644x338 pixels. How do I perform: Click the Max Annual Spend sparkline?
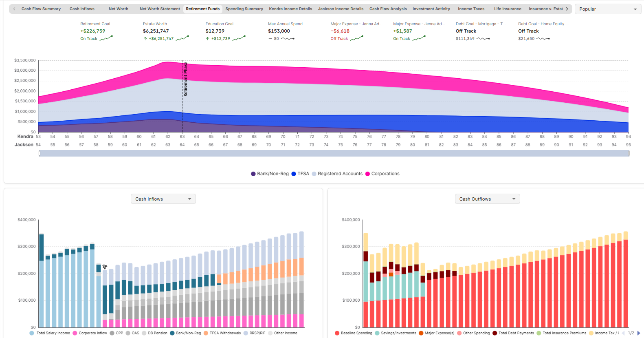click(288, 39)
